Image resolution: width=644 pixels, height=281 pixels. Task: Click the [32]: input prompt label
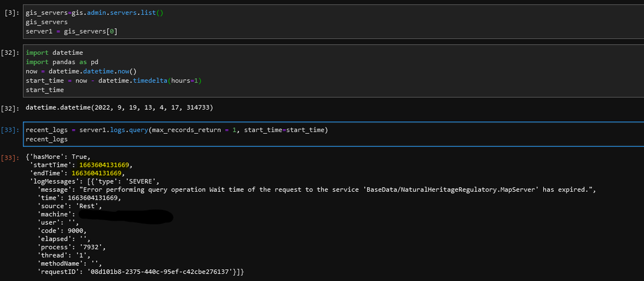point(10,52)
